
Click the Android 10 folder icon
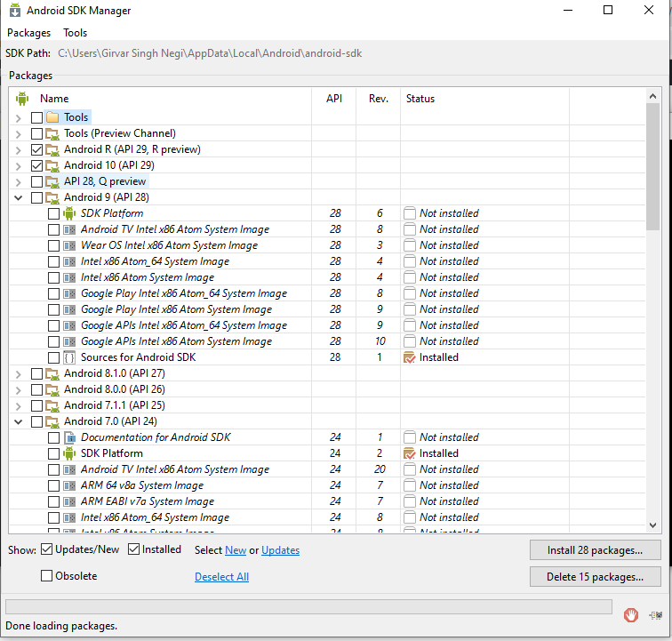coord(52,165)
